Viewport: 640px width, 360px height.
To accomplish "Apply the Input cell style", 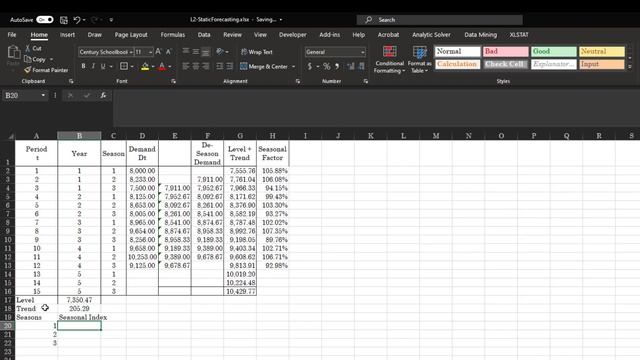I will 602,64.
